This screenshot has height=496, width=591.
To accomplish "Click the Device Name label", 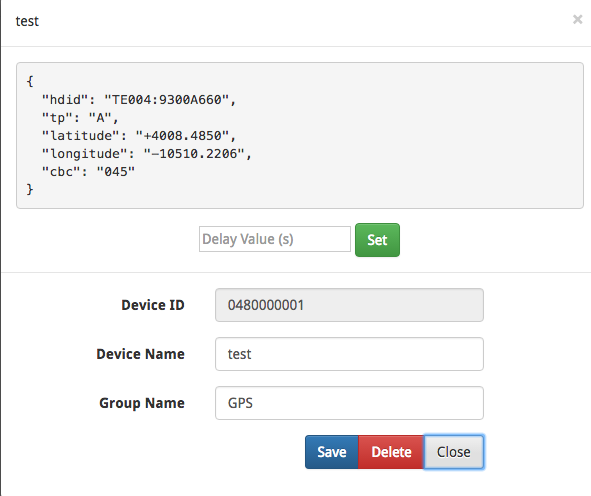I will coord(141,354).
